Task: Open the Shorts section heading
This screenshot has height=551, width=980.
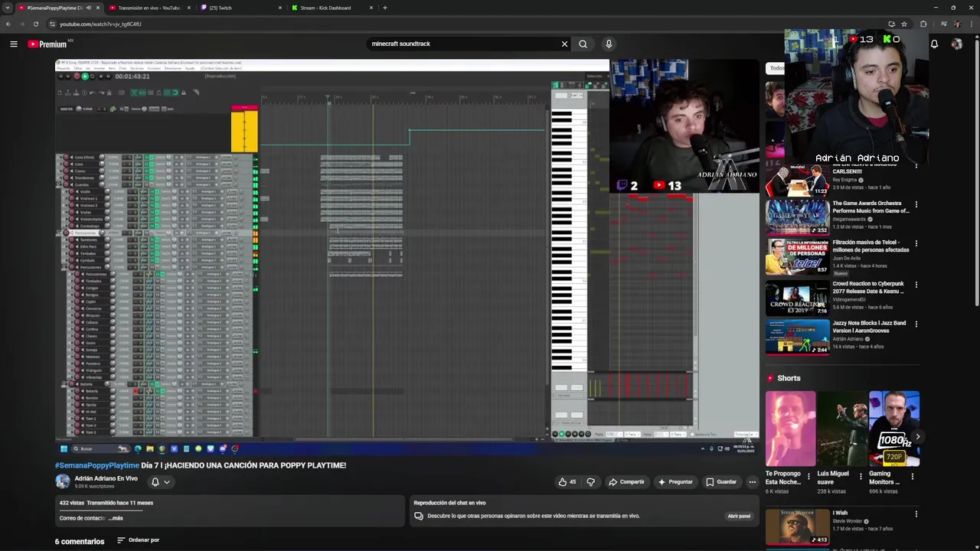Action: [x=789, y=378]
